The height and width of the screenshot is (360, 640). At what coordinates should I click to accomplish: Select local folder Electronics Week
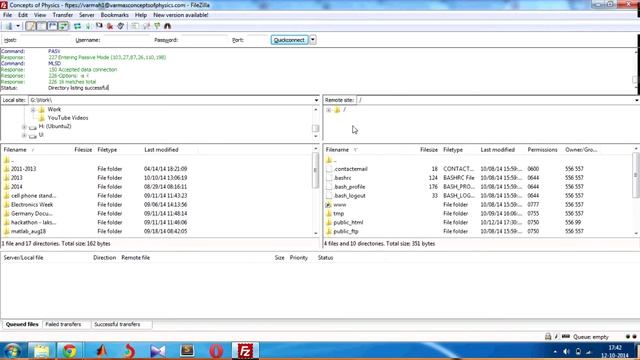click(32, 205)
